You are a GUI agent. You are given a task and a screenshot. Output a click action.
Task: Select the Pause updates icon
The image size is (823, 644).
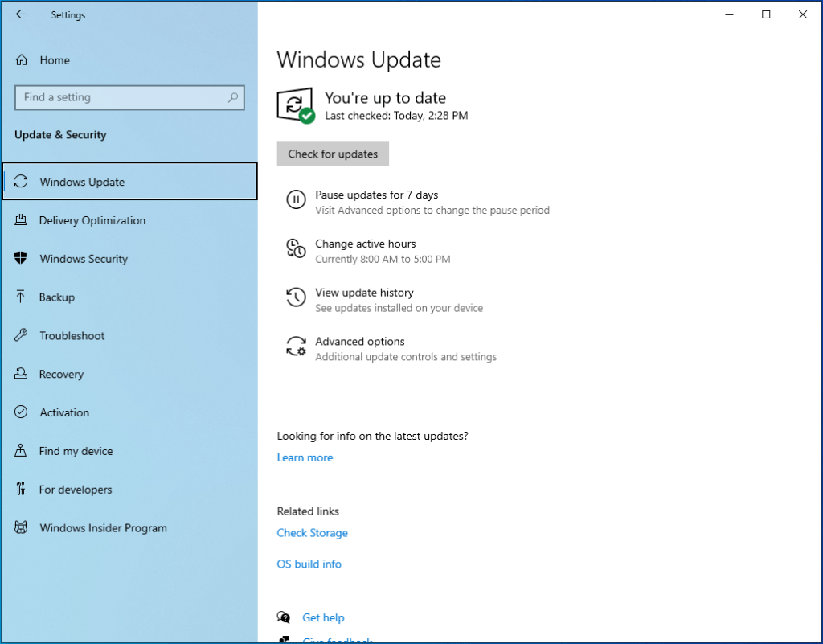coord(296,200)
